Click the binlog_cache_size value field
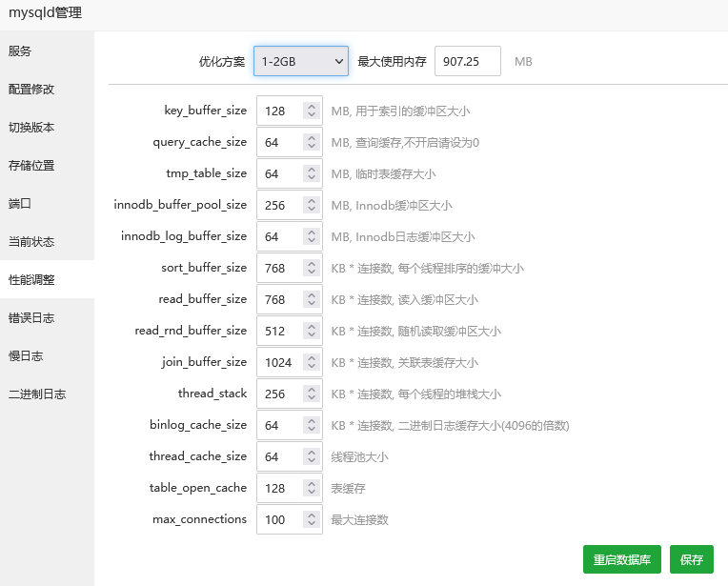The width and height of the screenshot is (728, 586). point(290,425)
